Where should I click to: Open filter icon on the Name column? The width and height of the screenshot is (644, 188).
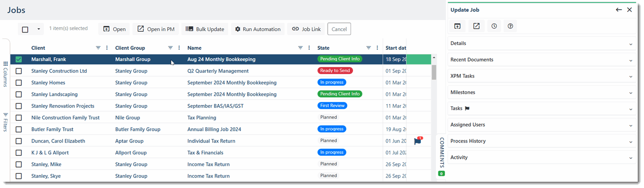point(300,48)
